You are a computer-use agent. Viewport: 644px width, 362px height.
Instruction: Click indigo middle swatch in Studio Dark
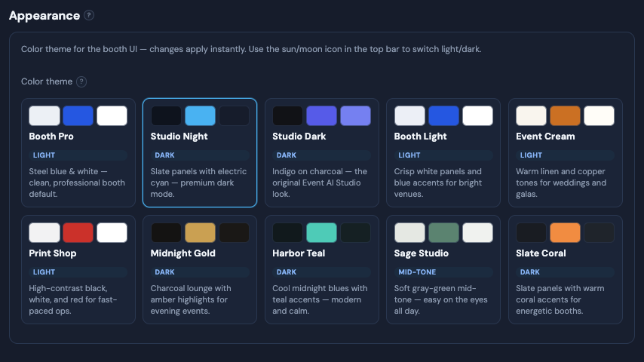tap(321, 115)
